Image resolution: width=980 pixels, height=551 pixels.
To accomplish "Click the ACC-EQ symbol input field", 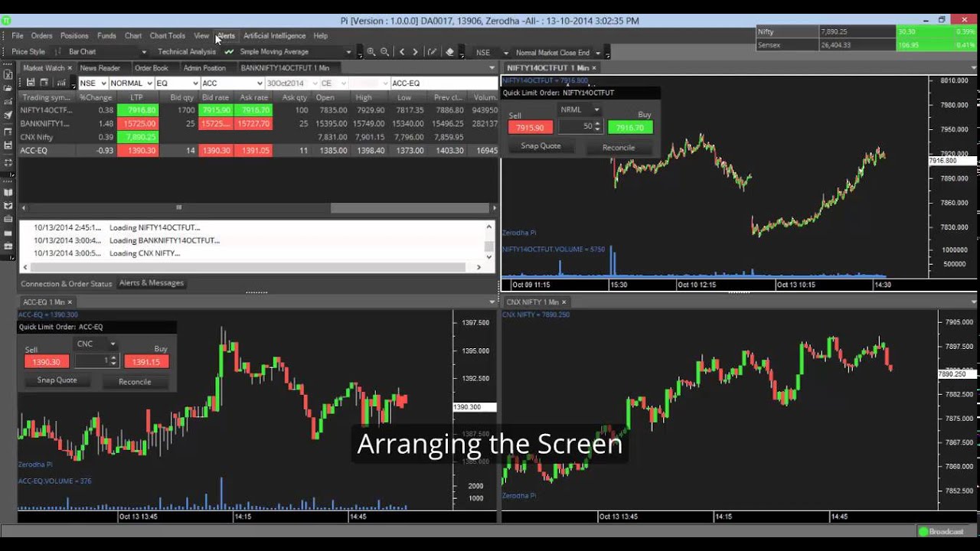I will tap(443, 83).
